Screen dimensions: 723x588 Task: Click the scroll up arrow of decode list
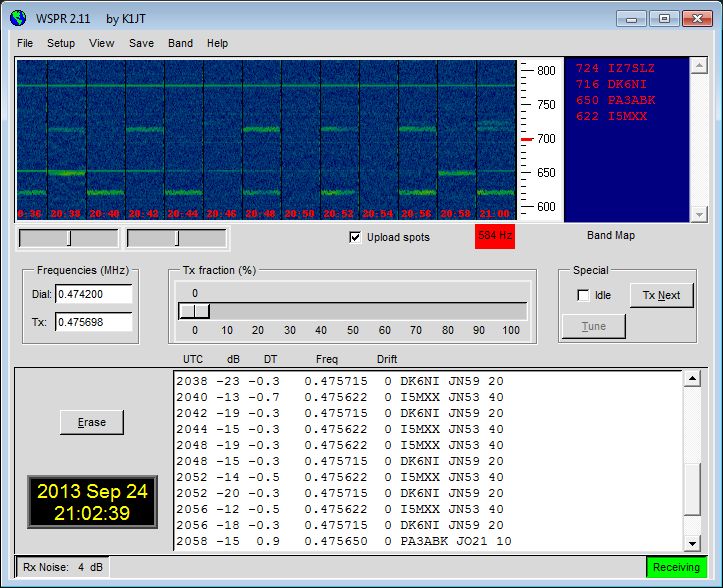click(x=692, y=380)
